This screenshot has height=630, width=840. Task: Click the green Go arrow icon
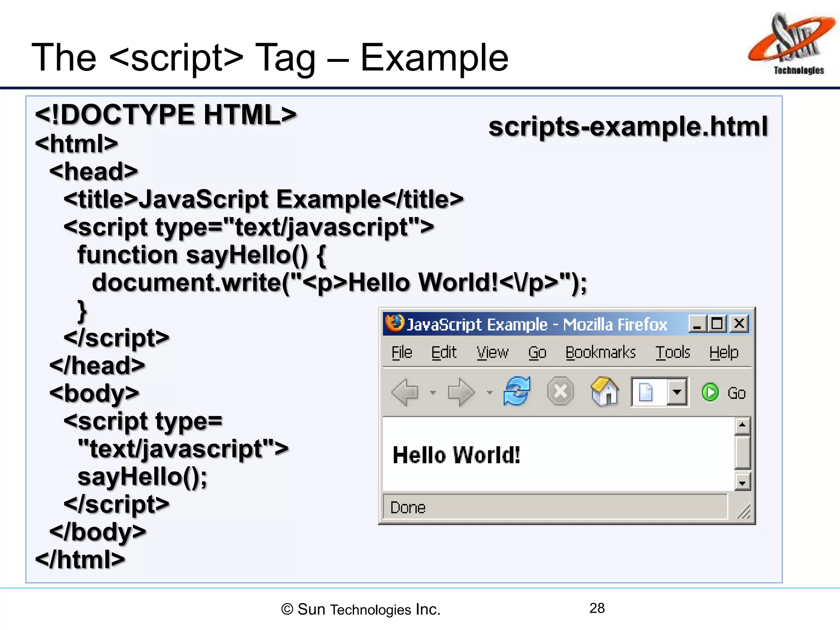click(710, 393)
